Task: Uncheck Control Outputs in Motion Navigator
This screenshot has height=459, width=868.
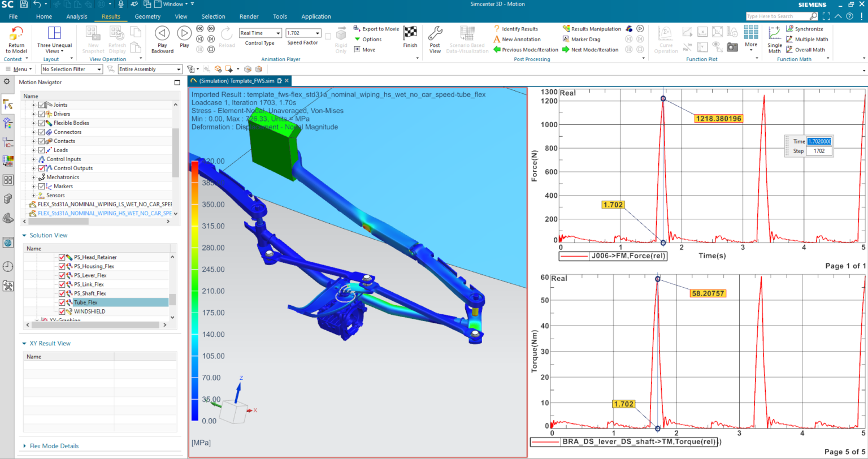Action: pyautogui.click(x=42, y=168)
